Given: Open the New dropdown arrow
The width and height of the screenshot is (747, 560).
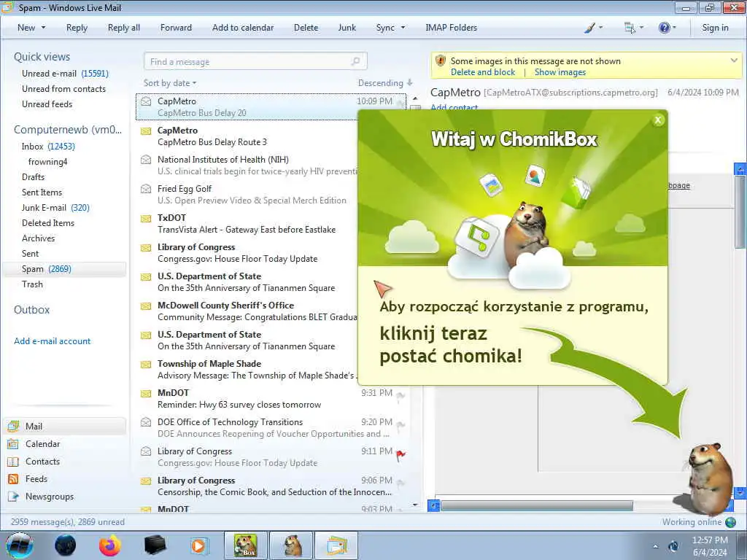Looking at the screenshot, I should tap(43, 28).
